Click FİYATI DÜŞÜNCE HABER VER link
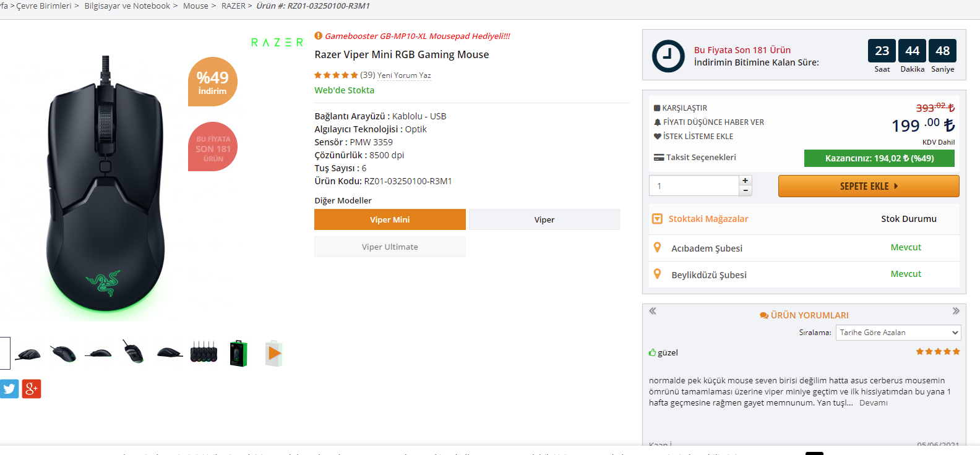The height and width of the screenshot is (455, 980). (713, 122)
